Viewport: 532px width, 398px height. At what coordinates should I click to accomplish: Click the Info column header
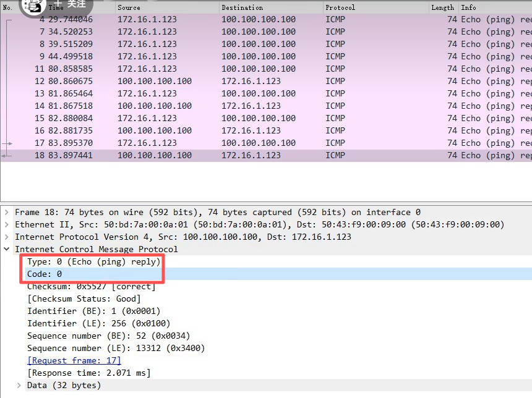point(495,7)
